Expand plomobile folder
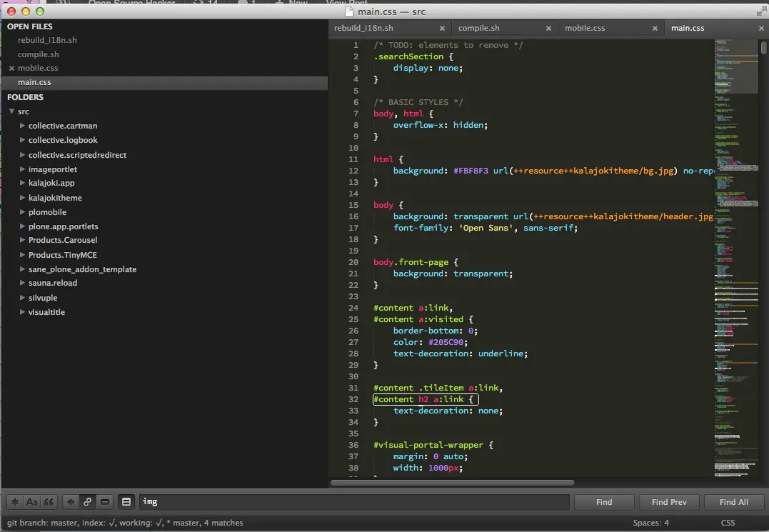769x532 pixels. coord(22,212)
